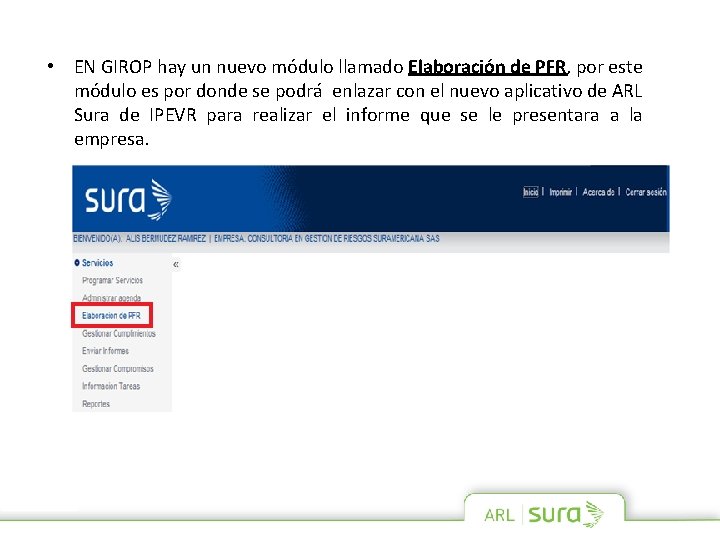This screenshot has height=540, width=720.
Task: Select Enviar Informes in the sidebar
Action: (x=105, y=351)
